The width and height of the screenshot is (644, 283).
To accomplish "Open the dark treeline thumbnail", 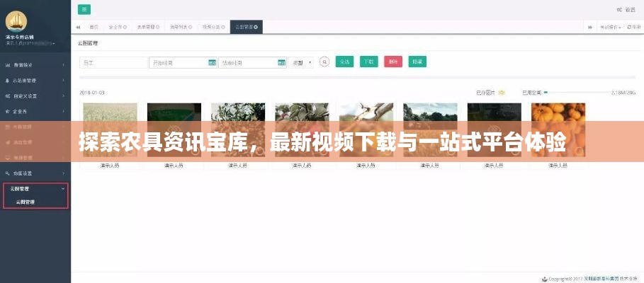I will (x=495, y=130).
